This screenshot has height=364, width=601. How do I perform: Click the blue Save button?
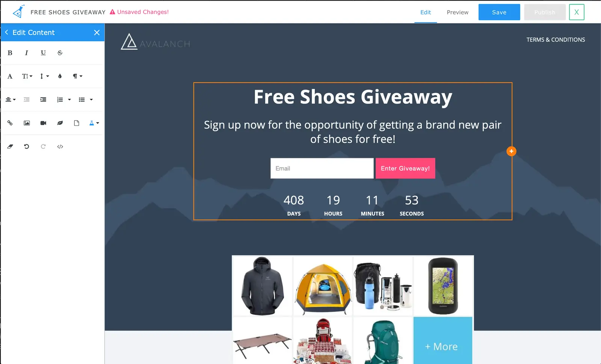click(499, 12)
